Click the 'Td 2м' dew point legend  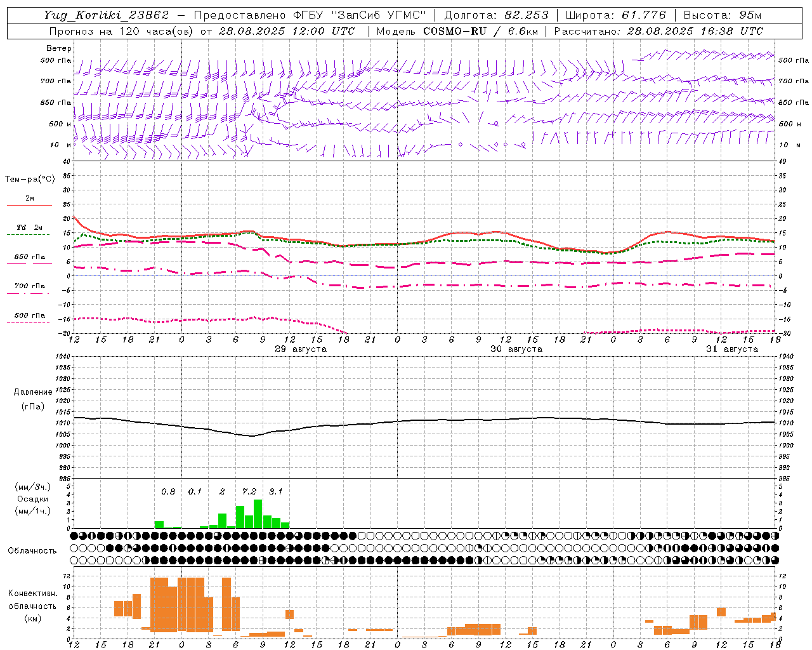[x=30, y=227]
